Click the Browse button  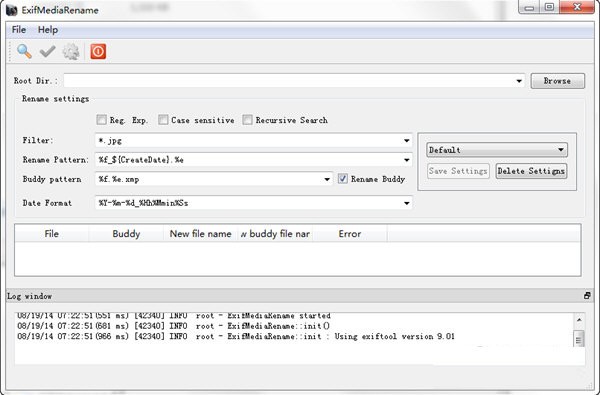coord(558,81)
